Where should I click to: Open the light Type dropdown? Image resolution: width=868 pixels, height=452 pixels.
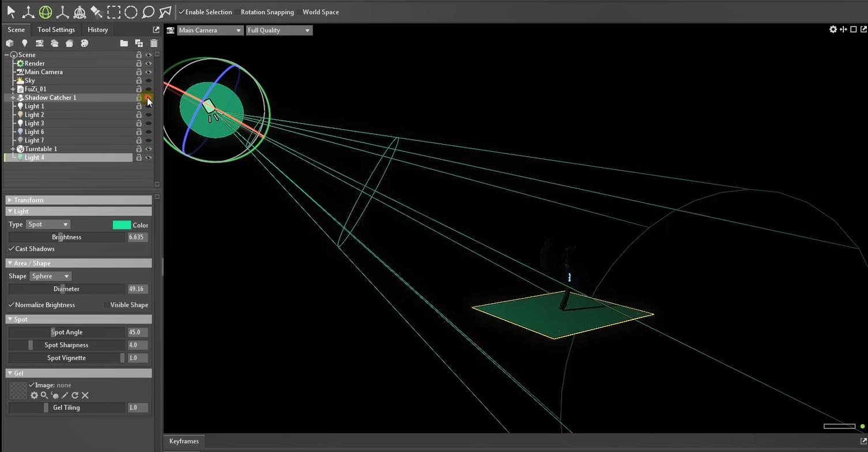48,224
